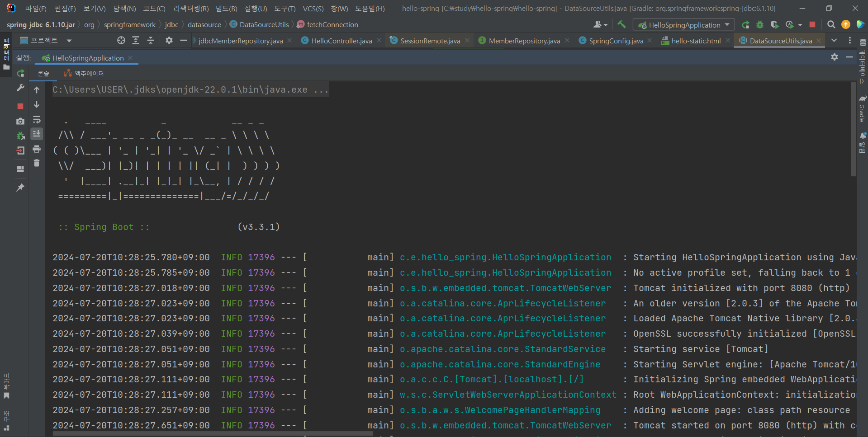Viewport: 868px width, 437px height.
Task: Open editor tab options three-dot menu
Action: (850, 41)
